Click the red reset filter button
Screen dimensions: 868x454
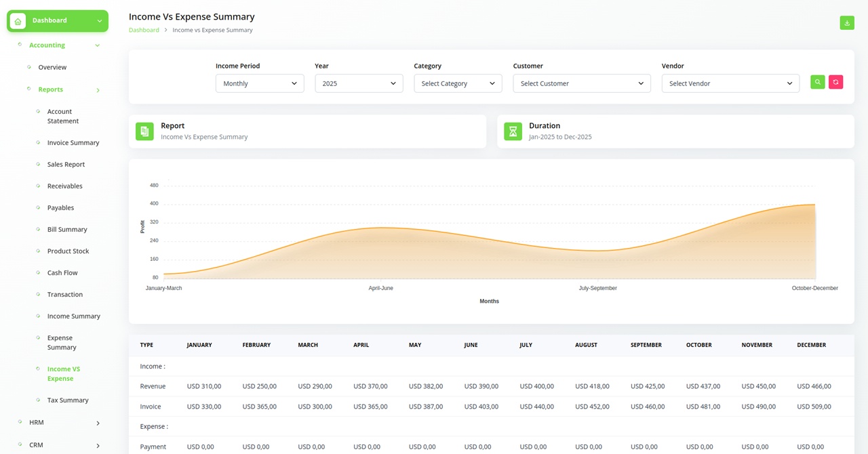pos(835,82)
